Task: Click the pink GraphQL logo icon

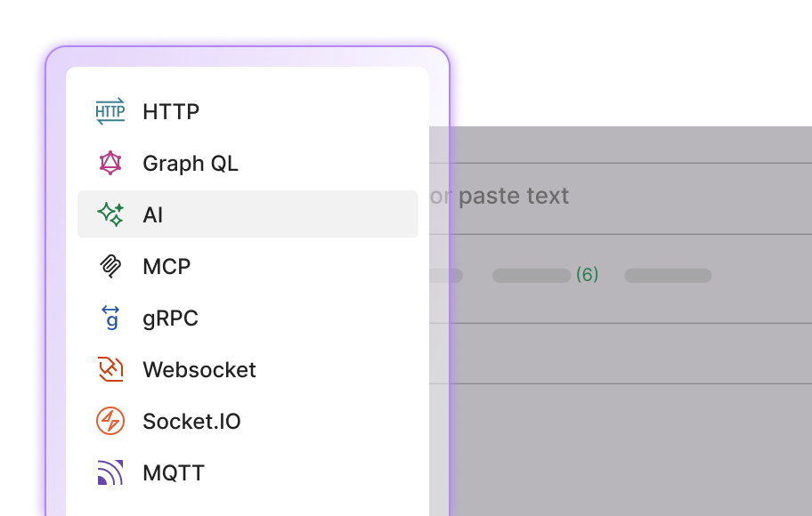Action: (x=110, y=164)
